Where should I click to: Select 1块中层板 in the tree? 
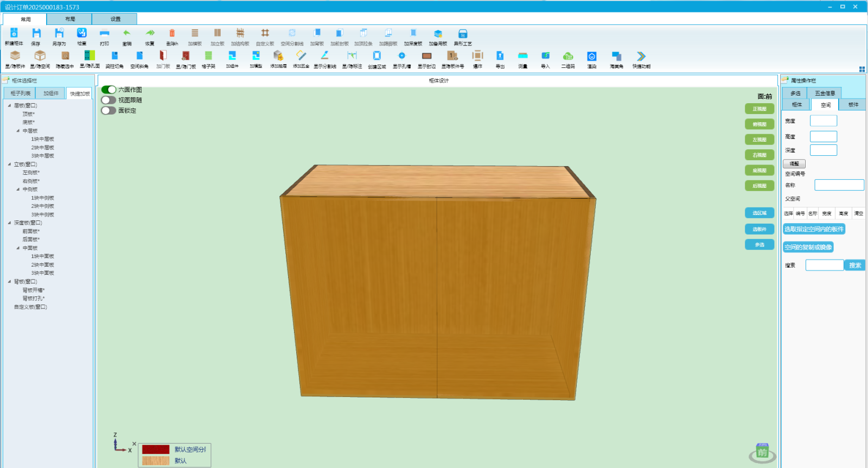(x=42, y=139)
